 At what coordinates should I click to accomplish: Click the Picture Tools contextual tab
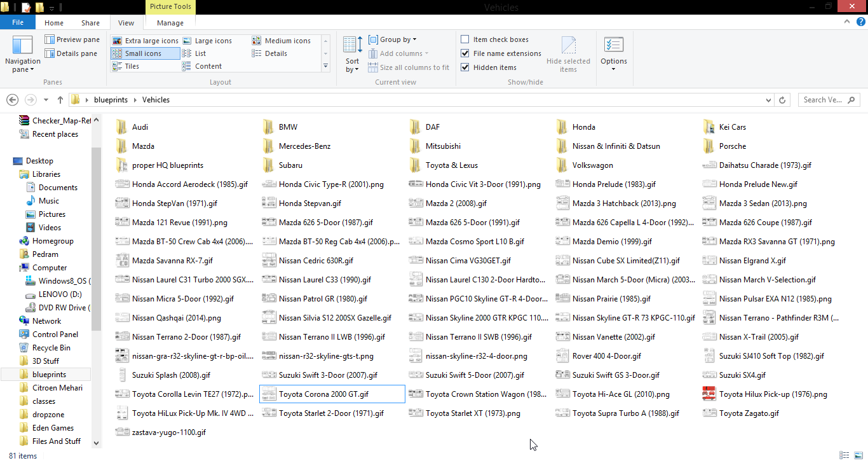coord(170,7)
